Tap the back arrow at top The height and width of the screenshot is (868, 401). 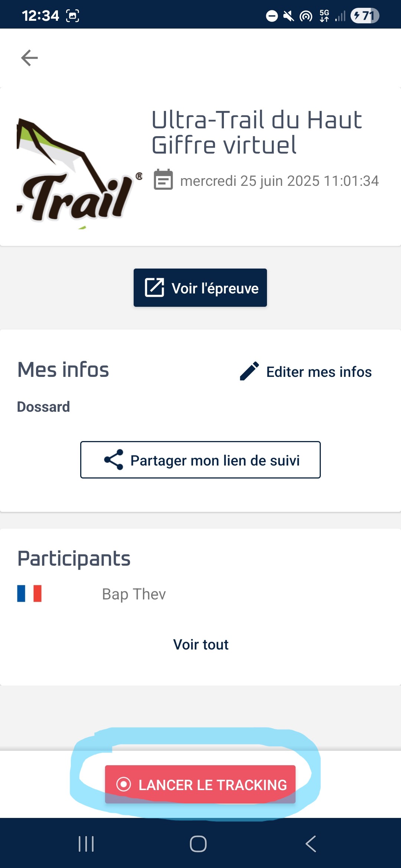tap(29, 58)
